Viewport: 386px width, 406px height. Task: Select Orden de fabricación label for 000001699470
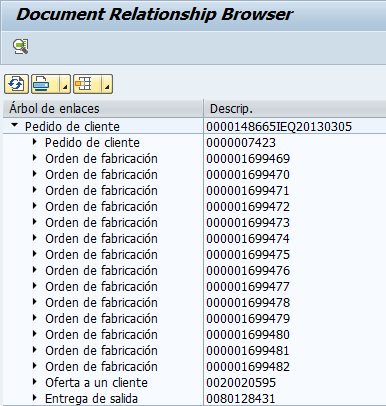(x=101, y=175)
